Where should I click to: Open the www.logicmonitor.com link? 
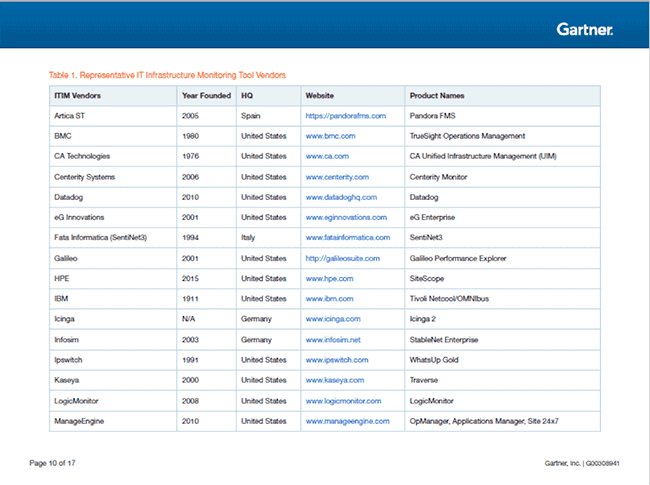(343, 401)
